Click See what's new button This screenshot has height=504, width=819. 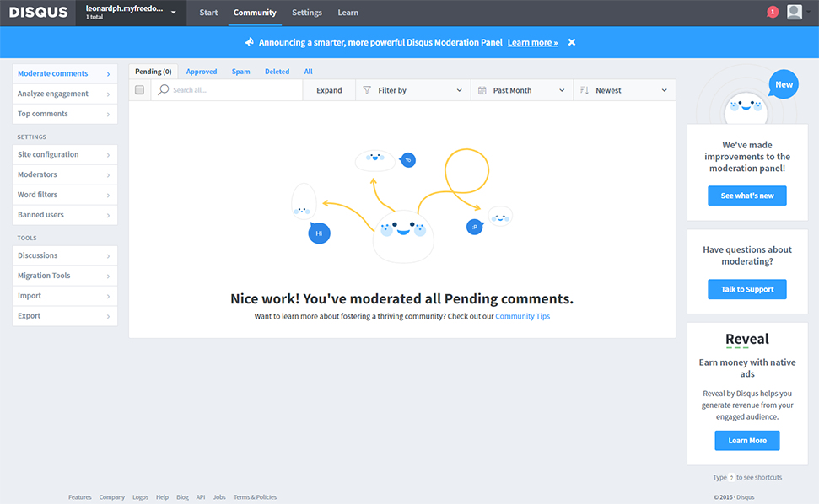pos(747,196)
